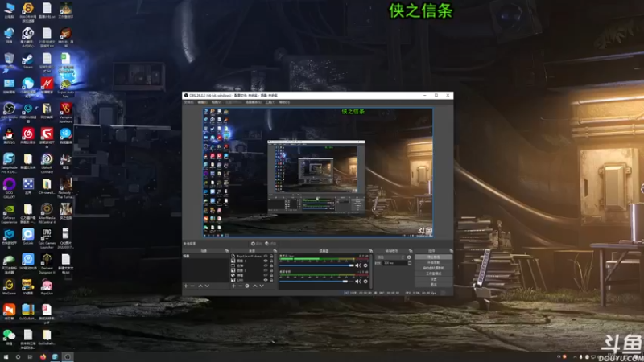
Task: Select the QQ penguin desktop icon
Action: tap(9, 136)
